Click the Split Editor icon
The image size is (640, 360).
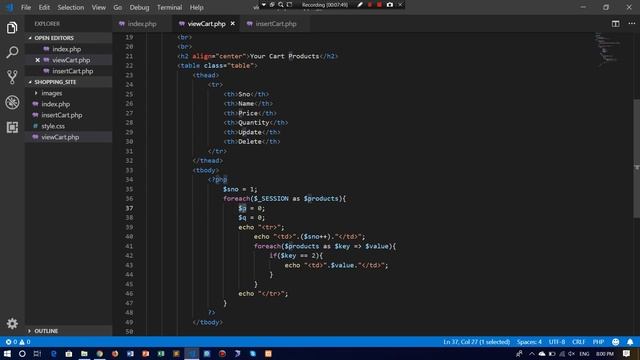(x=616, y=24)
